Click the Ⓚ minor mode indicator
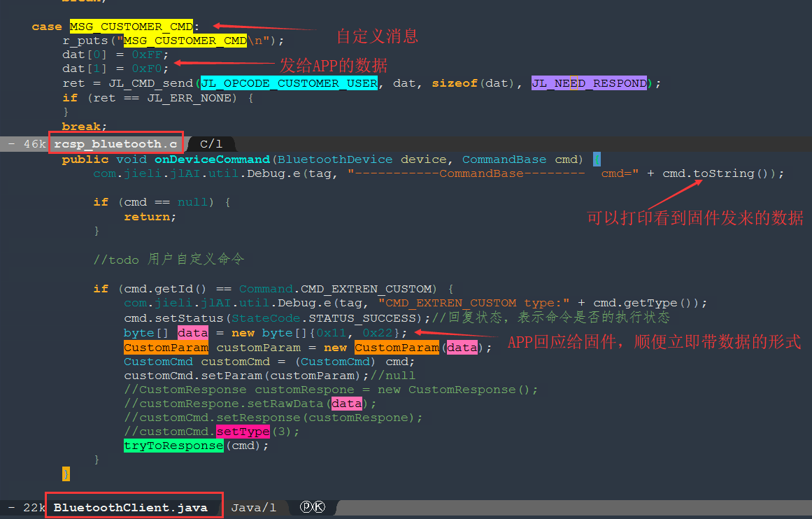812x519 pixels. (318, 507)
